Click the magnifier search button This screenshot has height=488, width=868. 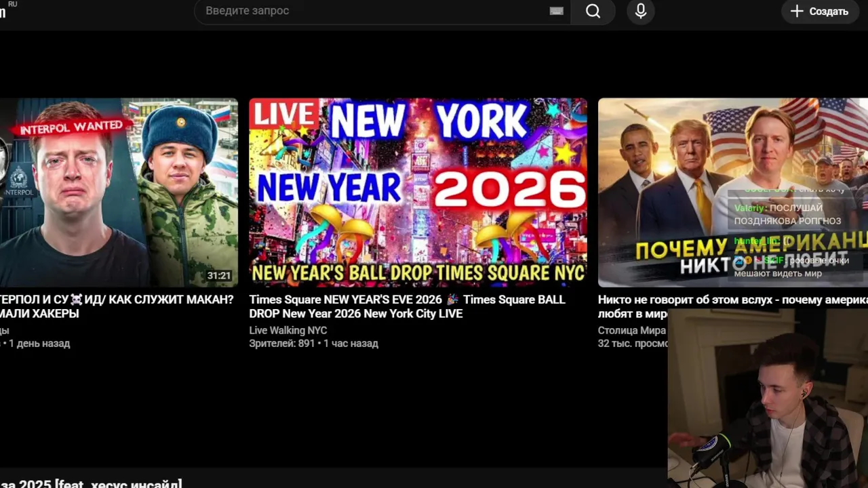[x=593, y=11]
